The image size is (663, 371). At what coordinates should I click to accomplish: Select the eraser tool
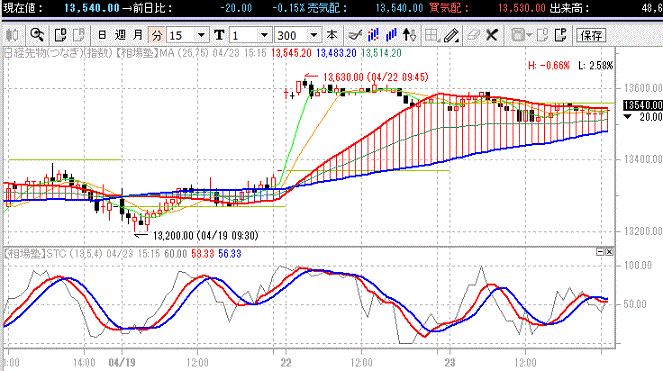click(x=473, y=35)
